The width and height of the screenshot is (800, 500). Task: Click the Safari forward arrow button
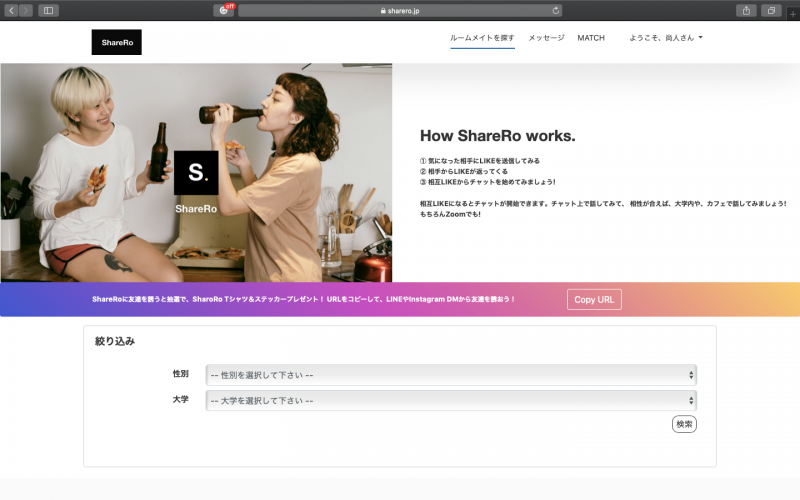[x=26, y=10]
